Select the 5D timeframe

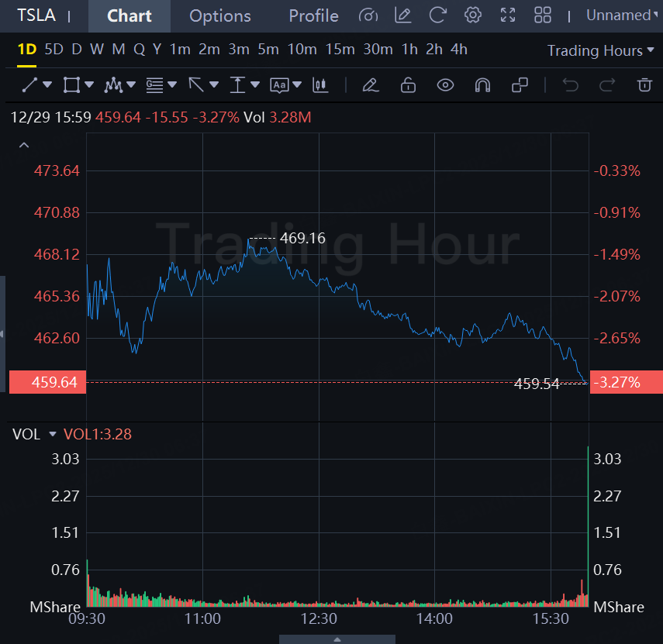tap(54, 50)
